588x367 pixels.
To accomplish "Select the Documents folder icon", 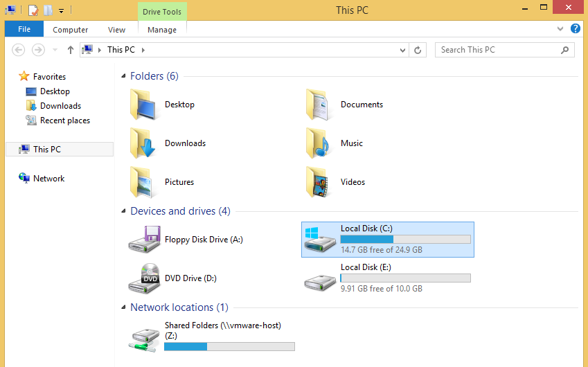I will (x=319, y=105).
